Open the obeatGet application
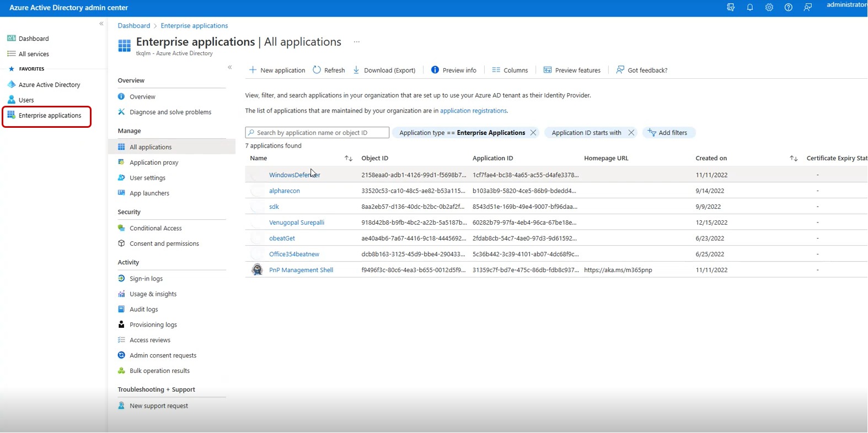868x433 pixels. [282, 239]
